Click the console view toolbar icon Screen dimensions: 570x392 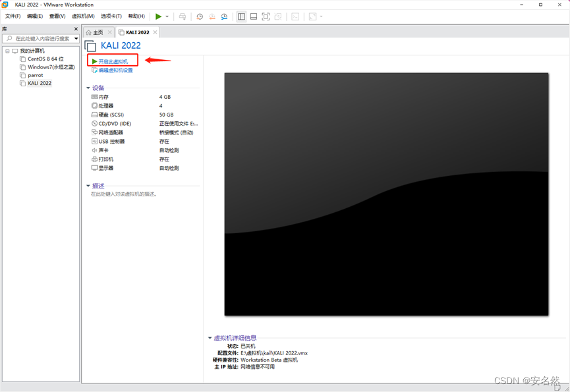click(x=295, y=16)
